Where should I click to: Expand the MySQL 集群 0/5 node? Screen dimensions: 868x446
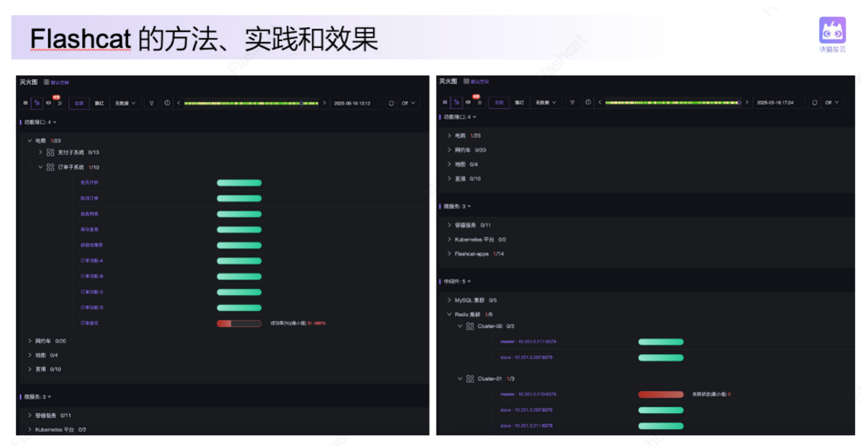449,300
